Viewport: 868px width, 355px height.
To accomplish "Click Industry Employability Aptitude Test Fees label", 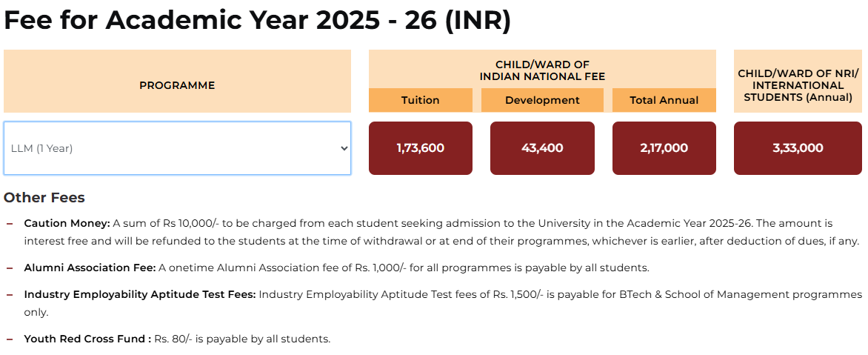I will [x=139, y=294].
